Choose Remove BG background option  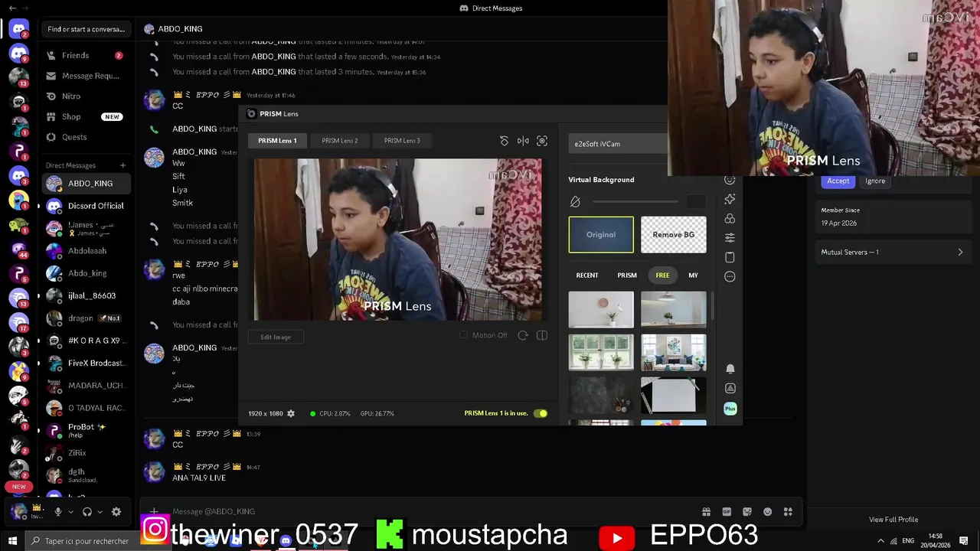coord(674,235)
